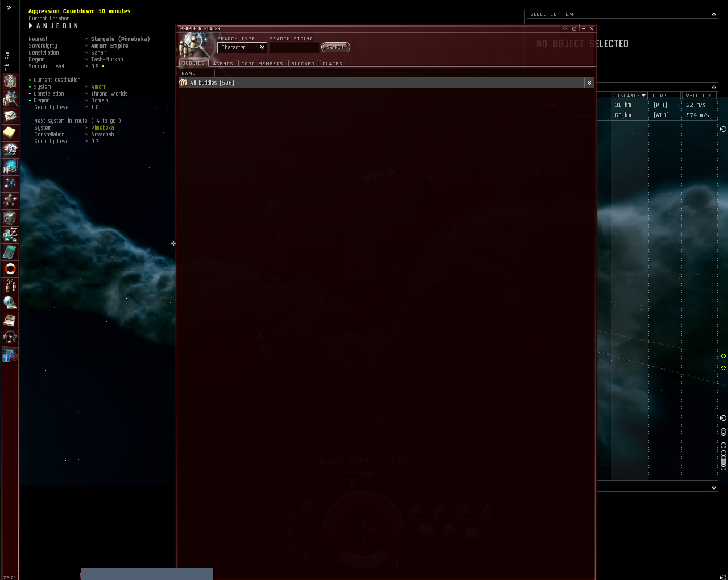
Task: Click the Tiki Rar character name
Action: pos(7,61)
